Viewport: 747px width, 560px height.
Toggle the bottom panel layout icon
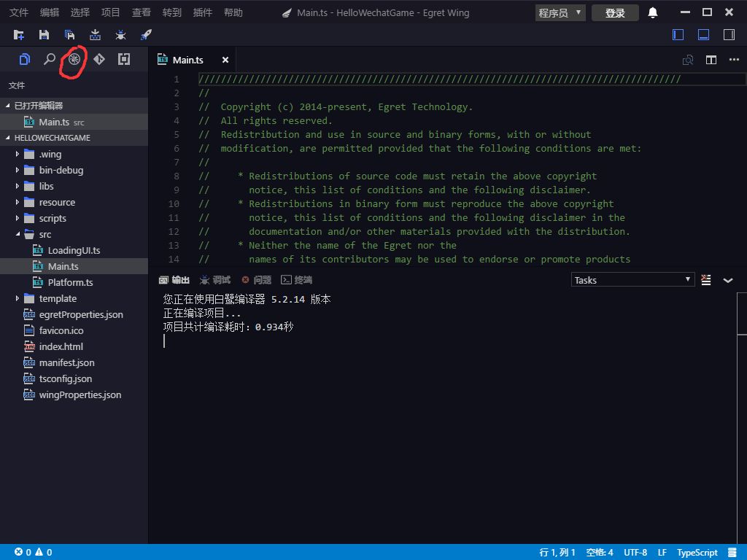click(704, 34)
